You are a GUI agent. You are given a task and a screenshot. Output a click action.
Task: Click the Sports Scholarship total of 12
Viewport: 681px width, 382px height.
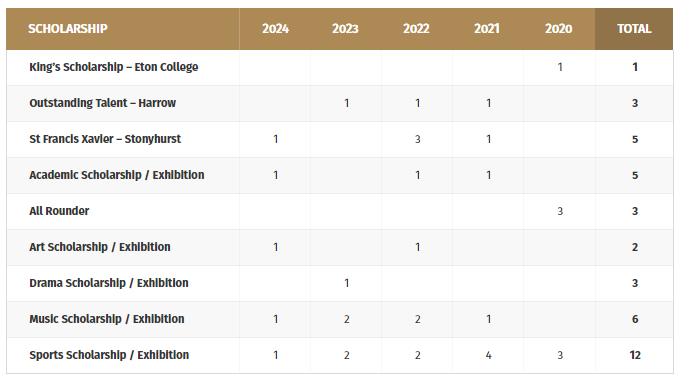coord(635,355)
